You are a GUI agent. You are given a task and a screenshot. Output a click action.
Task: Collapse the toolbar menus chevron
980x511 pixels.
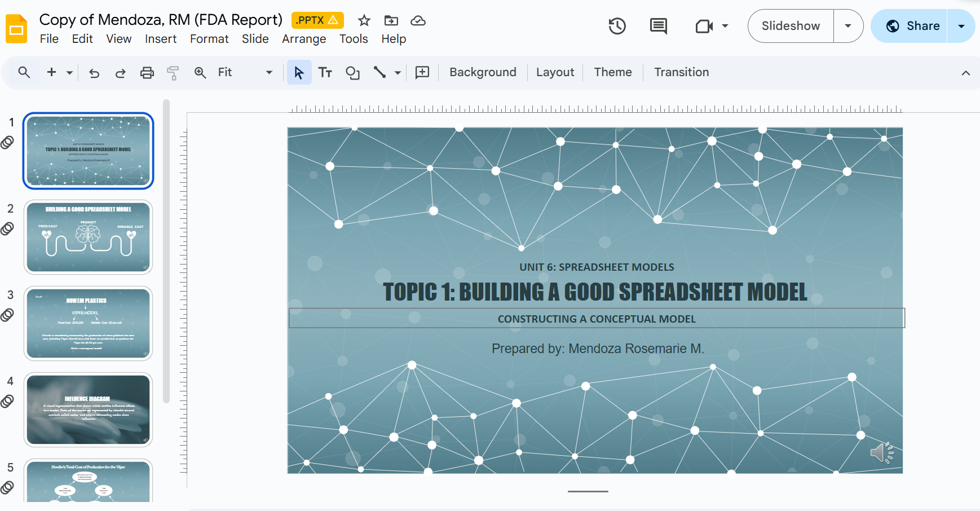tap(966, 73)
